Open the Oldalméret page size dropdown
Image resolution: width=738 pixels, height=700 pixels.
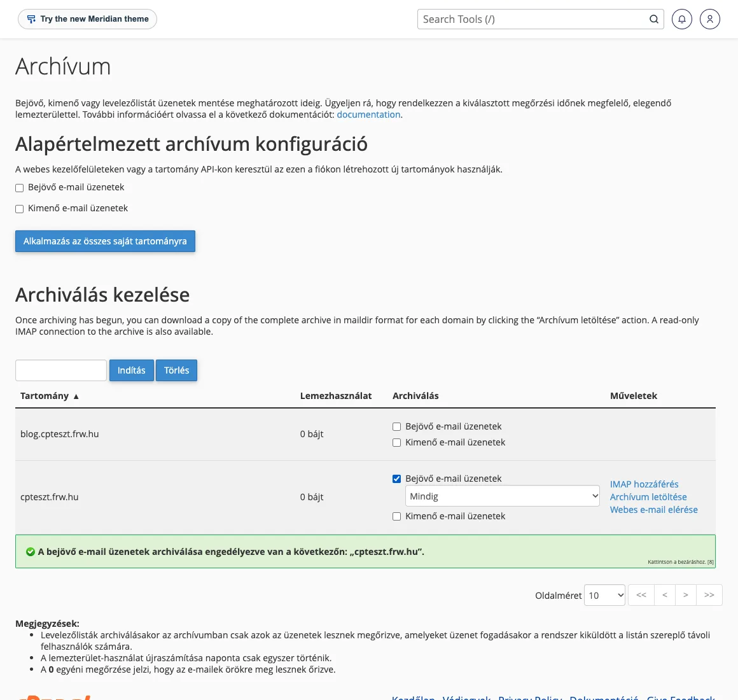click(604, 595)
